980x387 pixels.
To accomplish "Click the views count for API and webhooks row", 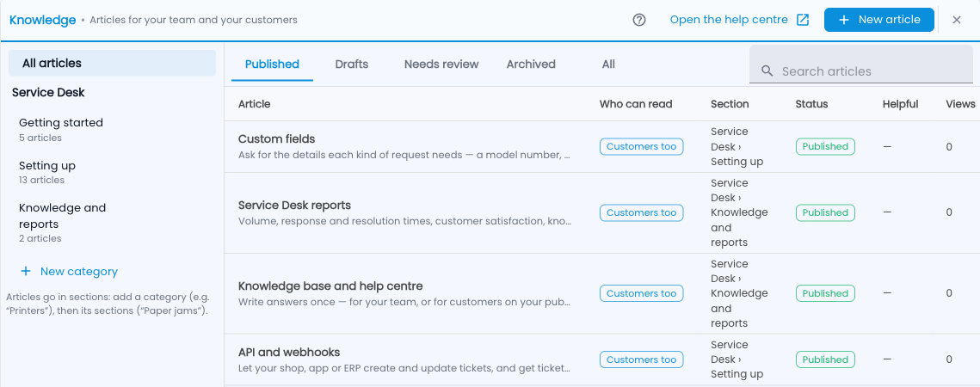I will point(949,359).
